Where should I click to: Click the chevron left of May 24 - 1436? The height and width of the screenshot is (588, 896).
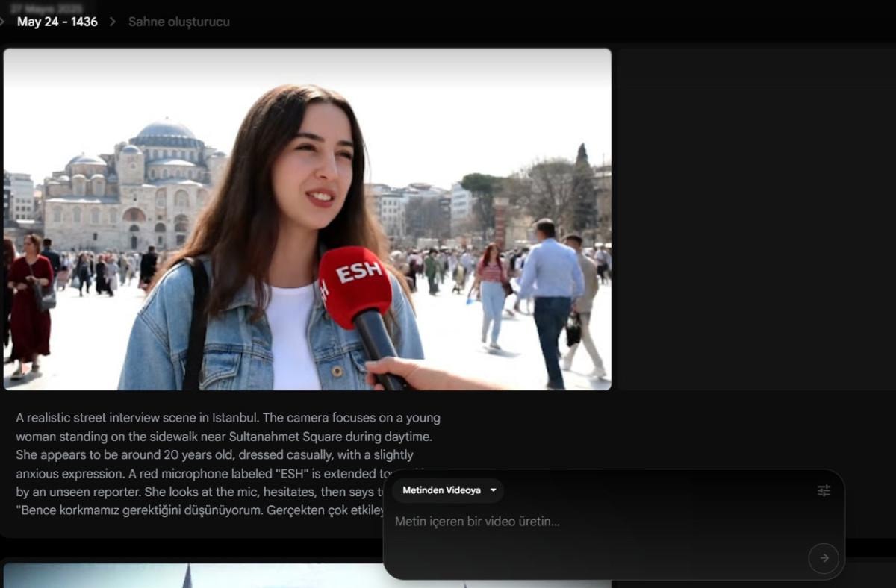point(3,22)
